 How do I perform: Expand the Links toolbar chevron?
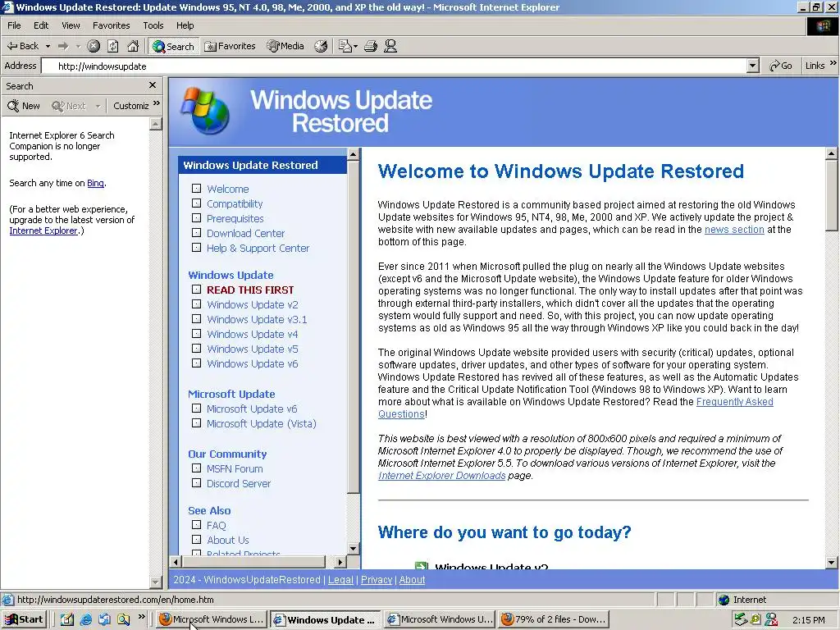pos(833,63)
